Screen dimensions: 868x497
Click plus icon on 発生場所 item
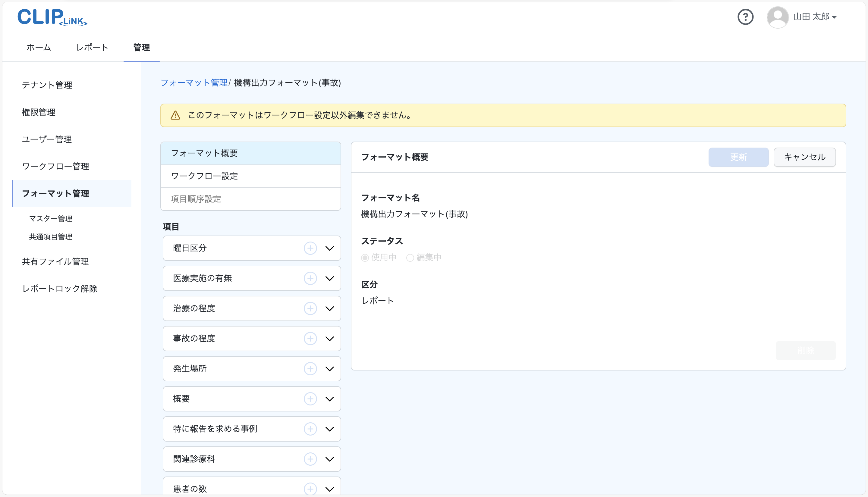(310, 369)
